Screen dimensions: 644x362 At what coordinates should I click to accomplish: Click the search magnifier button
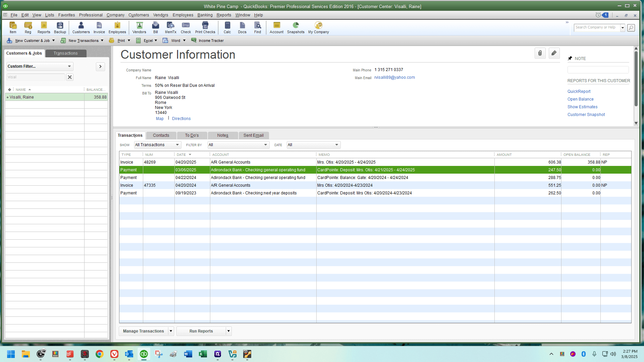click(631, 27)
